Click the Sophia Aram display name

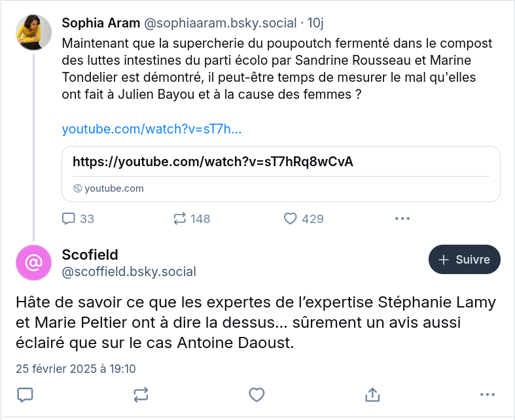(x=101, y=24)
